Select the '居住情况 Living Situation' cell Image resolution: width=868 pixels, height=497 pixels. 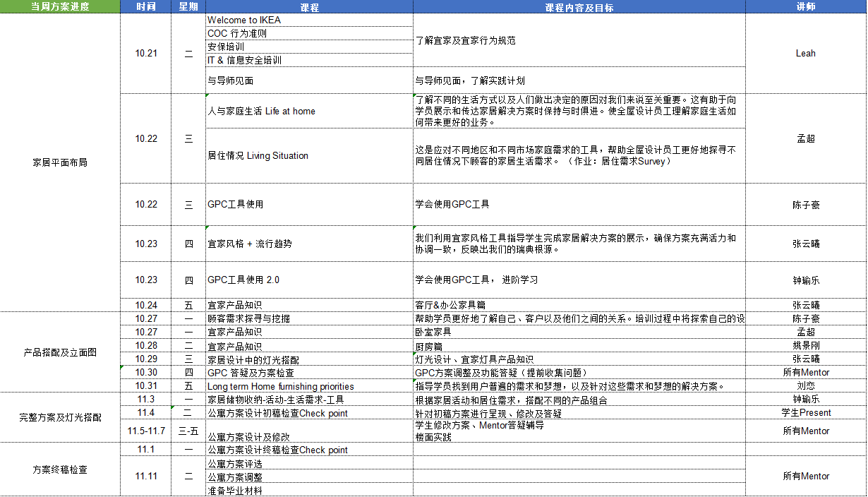(x=309, y=155)
